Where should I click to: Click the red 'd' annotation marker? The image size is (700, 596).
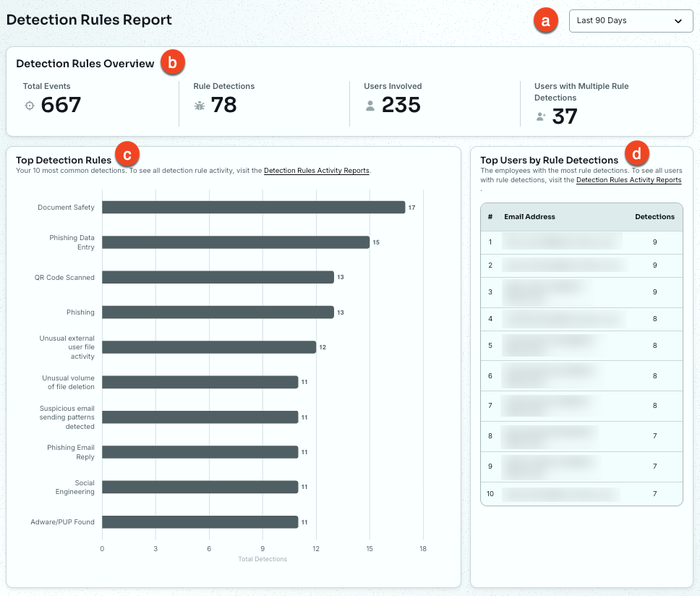coord(636,153)
